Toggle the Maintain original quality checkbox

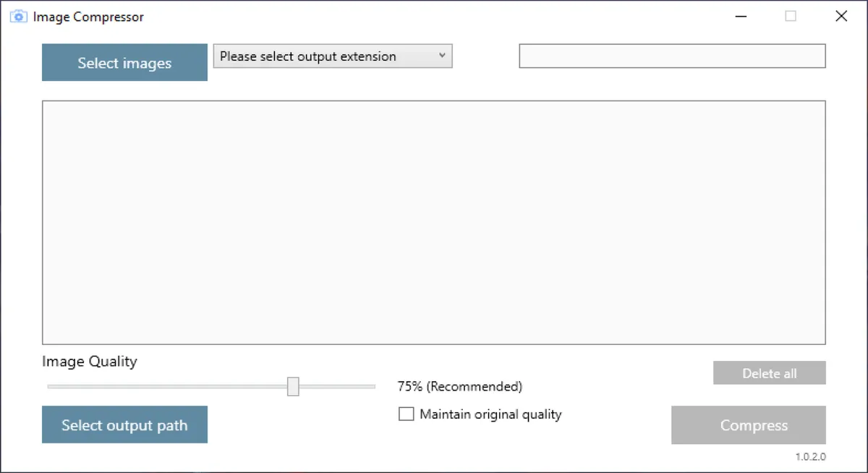coord(406,414)
